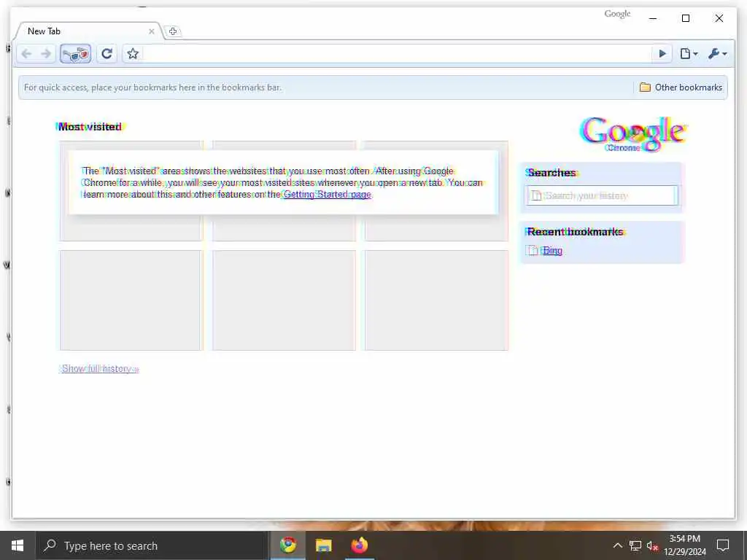This screenshot has height=560, width=747.
Task: Open Chrome from the taskbar
Action: point(287,545)
